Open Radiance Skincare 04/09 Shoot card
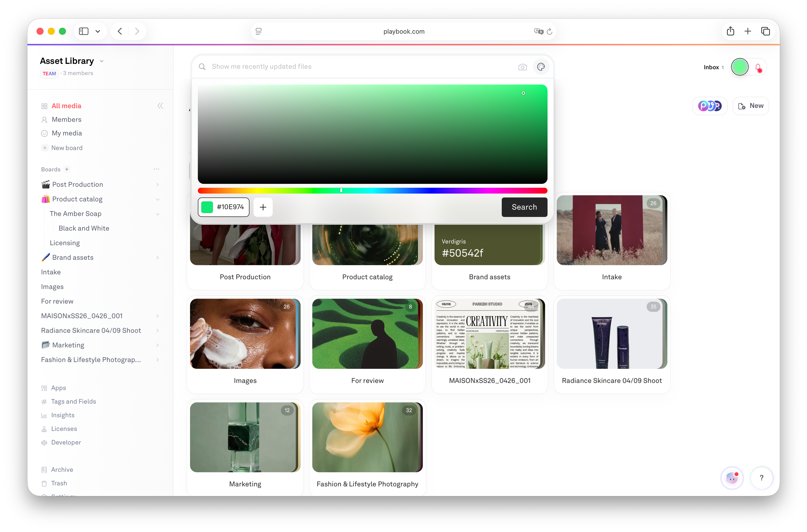807x532 pixels. pos(611,344)
